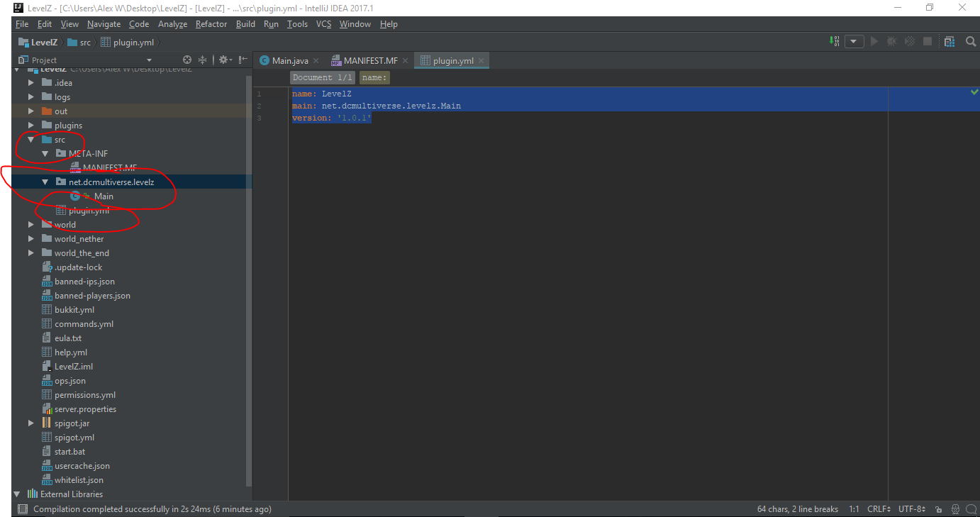Hide the Project tool window panel
Image resolution: width=980 pixels, height=517 pixels.
[x=243, y=60]
